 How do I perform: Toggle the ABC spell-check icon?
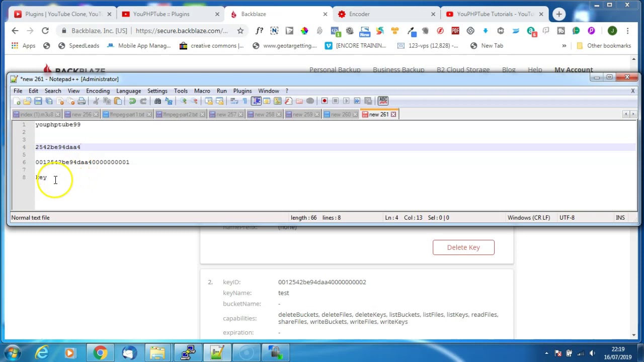pos(383,101)
